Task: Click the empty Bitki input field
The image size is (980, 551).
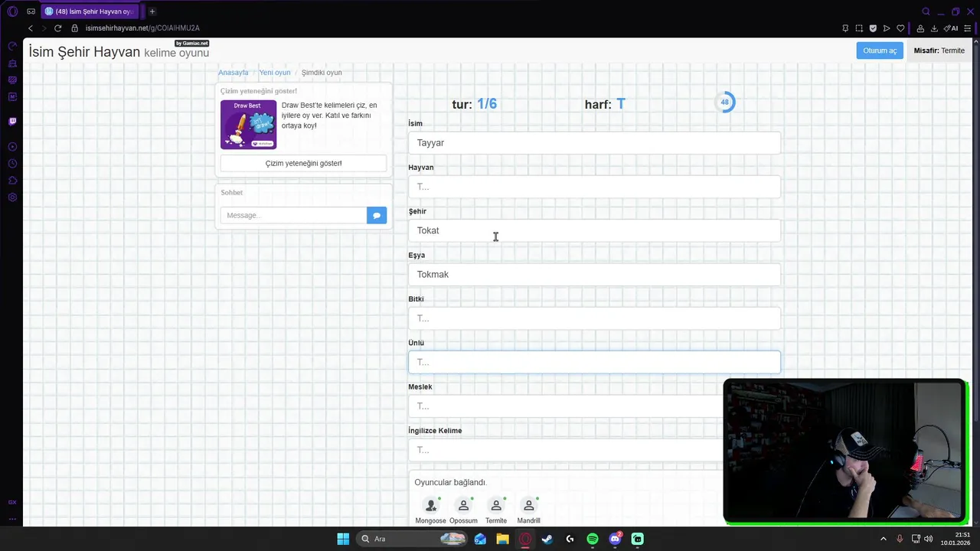Action: (594, 318)
